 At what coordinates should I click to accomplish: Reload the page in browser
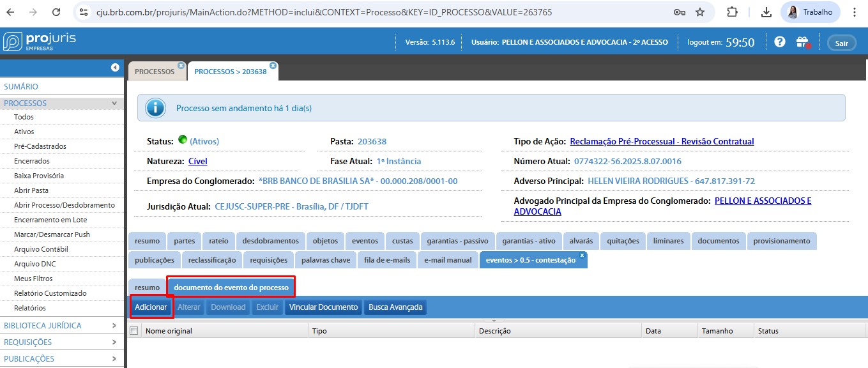point(56,12)
